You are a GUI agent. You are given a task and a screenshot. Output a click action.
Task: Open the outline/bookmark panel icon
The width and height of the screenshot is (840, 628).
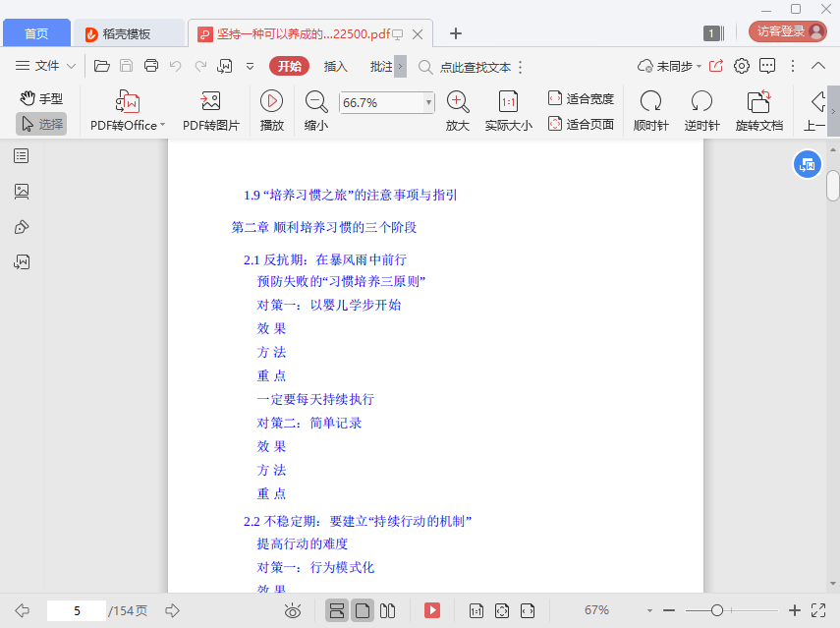[x=22, y=156]
